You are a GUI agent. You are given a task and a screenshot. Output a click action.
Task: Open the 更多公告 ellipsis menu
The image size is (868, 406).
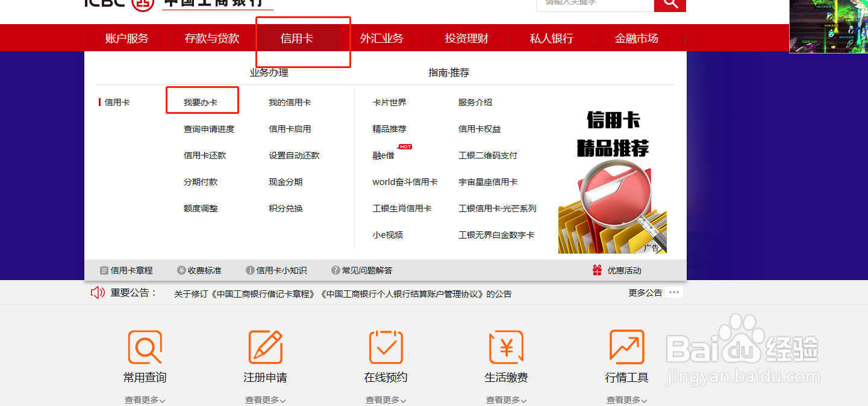click(674, 292)
